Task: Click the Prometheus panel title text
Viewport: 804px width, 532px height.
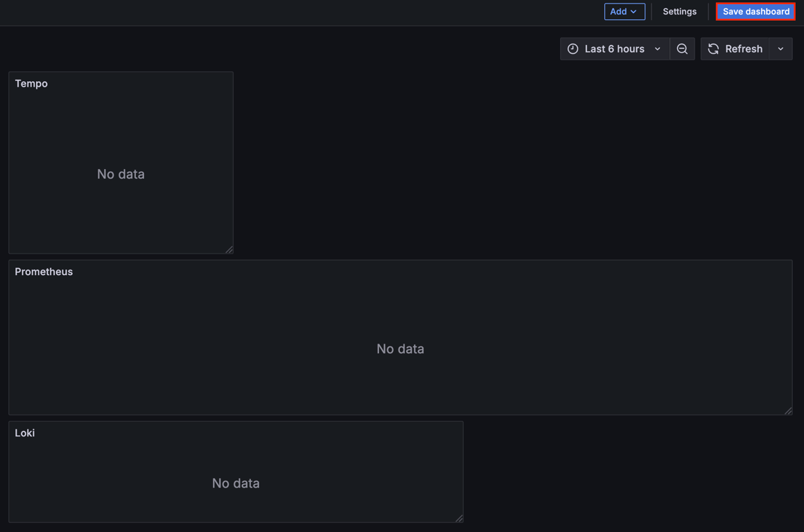Action: click(44, 272)
